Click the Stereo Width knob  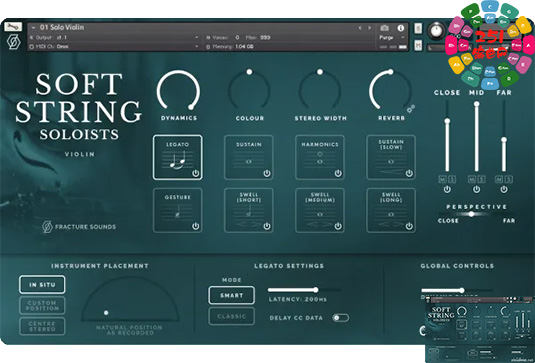320,90
